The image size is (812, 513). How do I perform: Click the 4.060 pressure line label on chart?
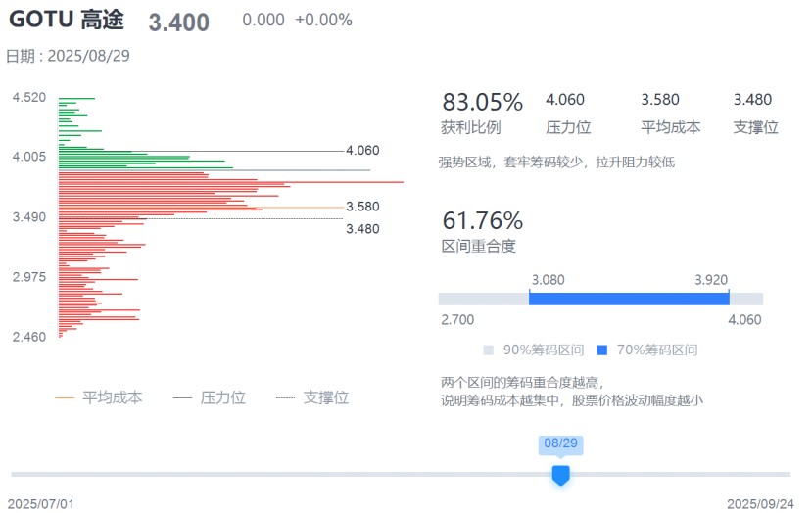click(362, 151)
